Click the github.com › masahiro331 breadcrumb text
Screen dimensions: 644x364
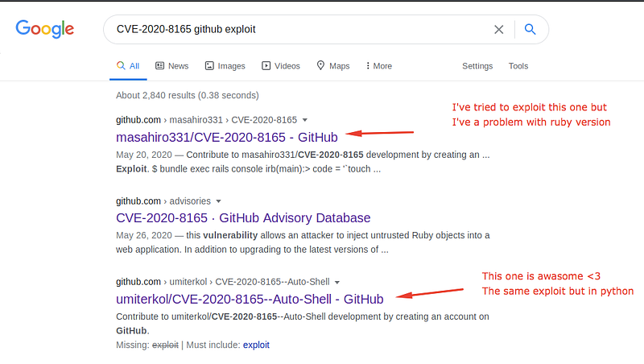pos(206,120)
